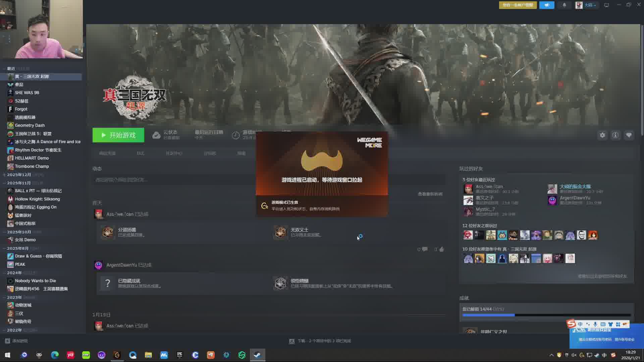Toggle the favorite heart icon
Viewport: 644px width, 362px height.
point(629,135)
